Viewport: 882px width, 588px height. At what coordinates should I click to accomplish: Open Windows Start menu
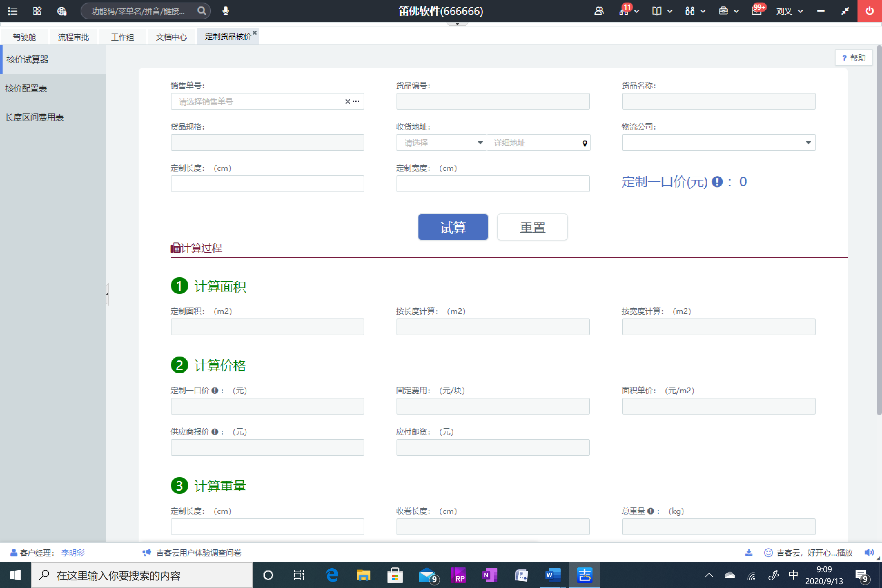(15, 575)
